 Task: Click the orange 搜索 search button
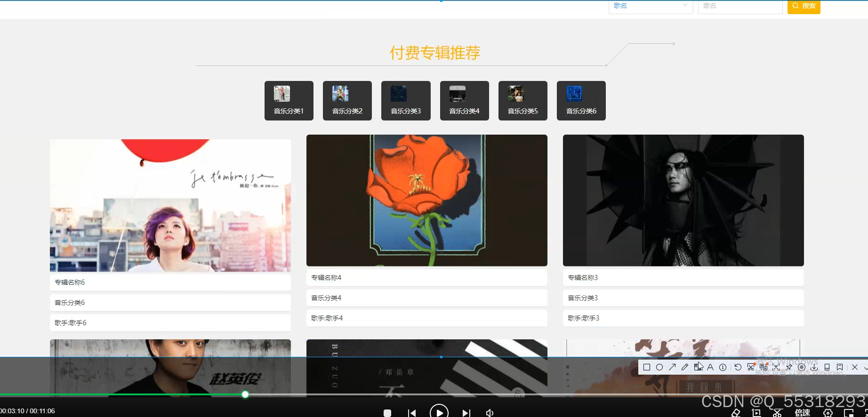tap(804, 7)
